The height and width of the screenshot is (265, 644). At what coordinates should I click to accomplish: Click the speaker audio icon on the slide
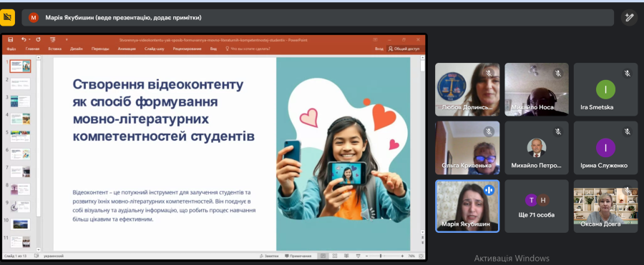click(x=369, y=214)
